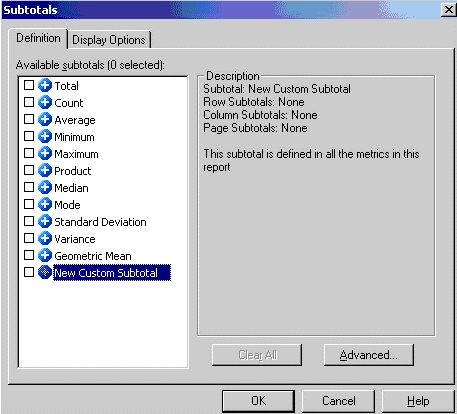This screenshot has height=414, width=457.
Task: Close the Subtotals dialog with X
Action: click(449, 10)
